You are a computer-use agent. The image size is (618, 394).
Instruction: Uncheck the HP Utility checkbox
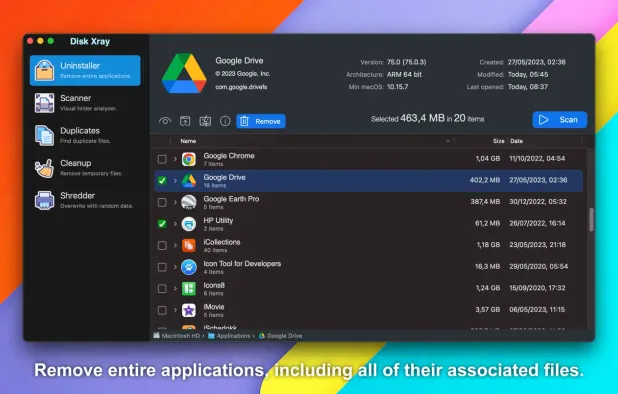[x=162, y=224]
